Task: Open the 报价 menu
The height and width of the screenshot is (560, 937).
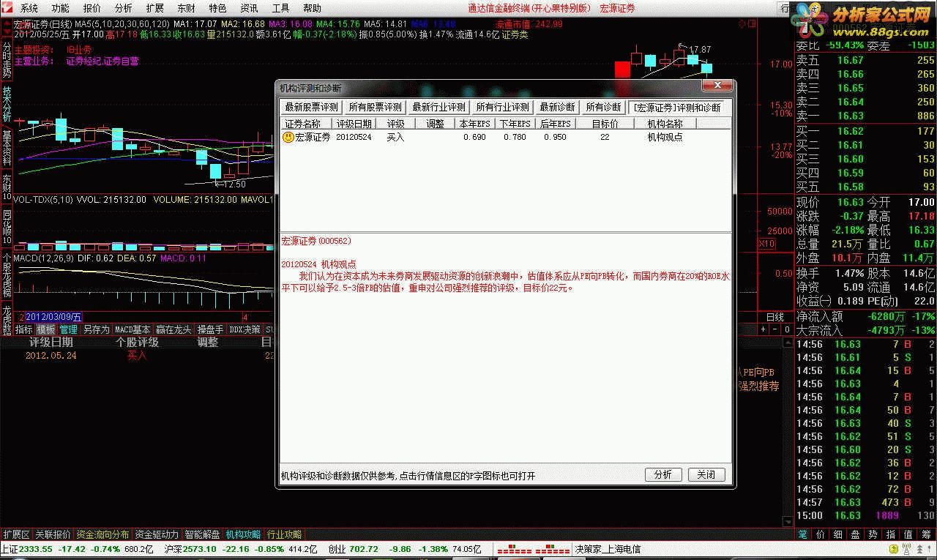Action: click(92, 8)
